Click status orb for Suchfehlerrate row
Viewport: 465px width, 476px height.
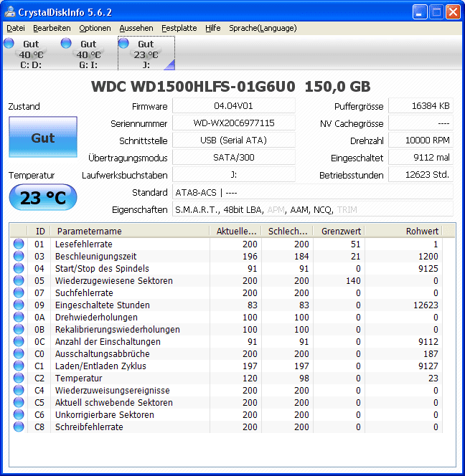19,292
